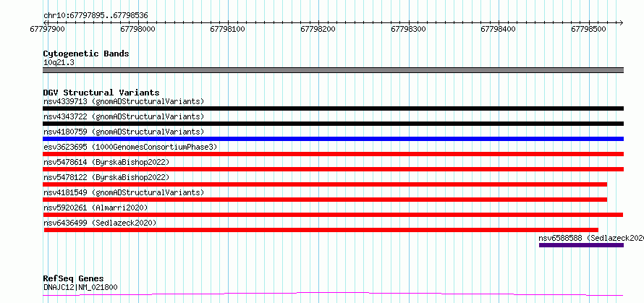
Task: Select the purple nsv6588588 variant bar
Action: coord(582,245)
